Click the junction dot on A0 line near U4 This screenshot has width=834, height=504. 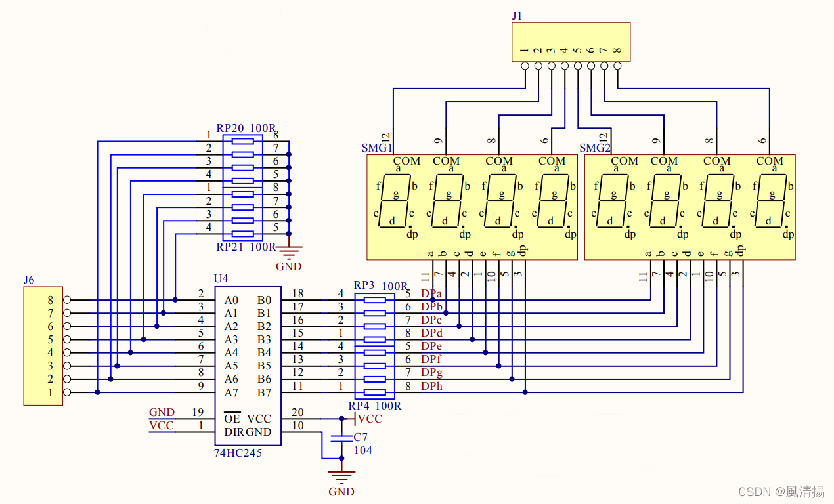point(175,300)
